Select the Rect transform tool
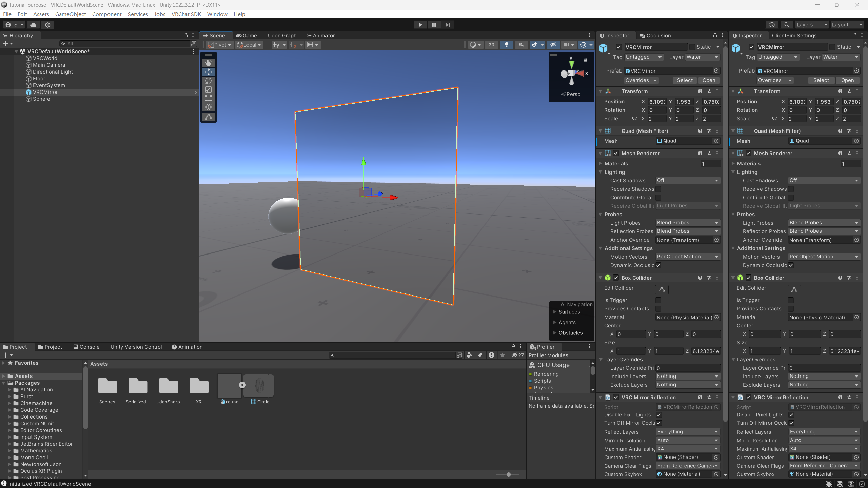The height and width of the screenshot is (488, 868). point(209,98)
